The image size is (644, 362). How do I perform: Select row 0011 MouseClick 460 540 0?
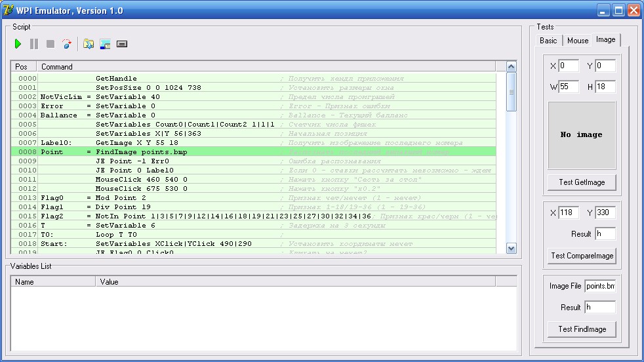(x=253, y=180)
